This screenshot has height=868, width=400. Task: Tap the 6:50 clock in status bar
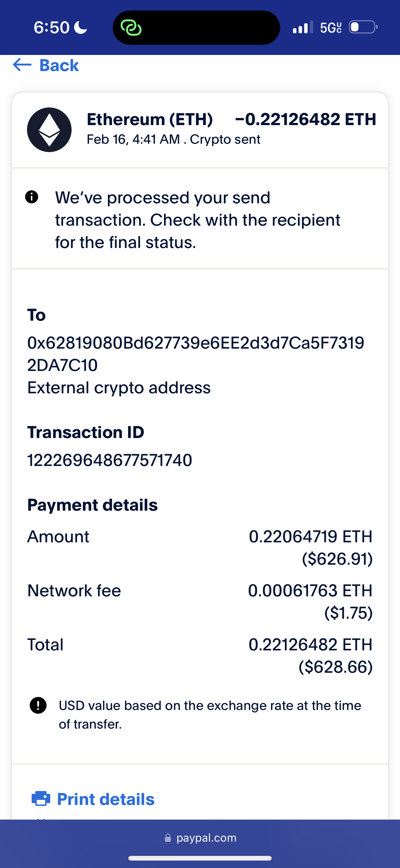51,27
